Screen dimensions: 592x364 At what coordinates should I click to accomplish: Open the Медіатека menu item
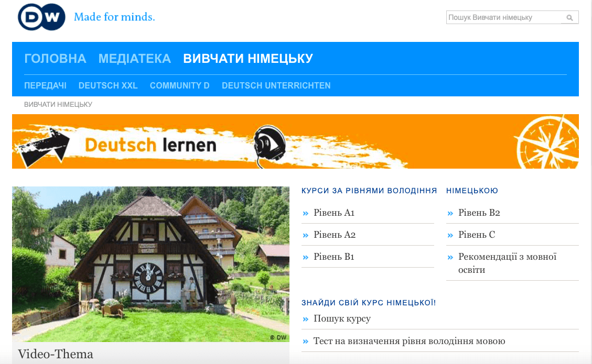point(135,59)
